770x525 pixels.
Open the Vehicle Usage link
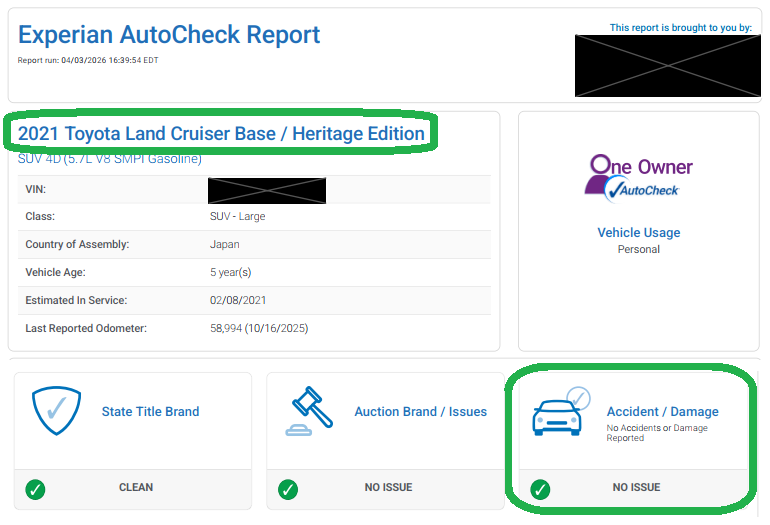point(638,232)
